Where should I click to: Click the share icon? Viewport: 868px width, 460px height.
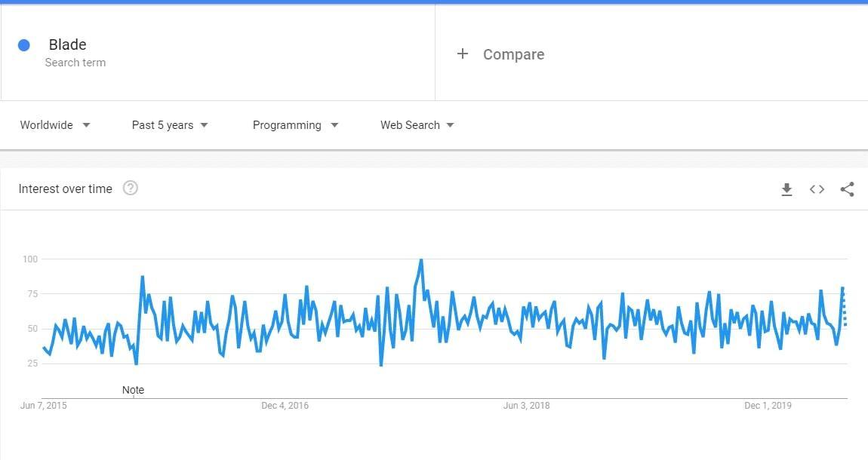(x=847, y=189)
